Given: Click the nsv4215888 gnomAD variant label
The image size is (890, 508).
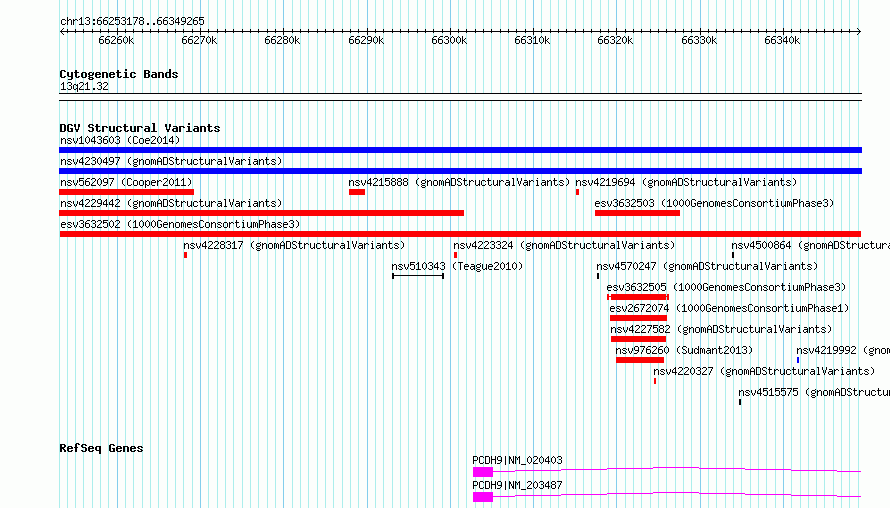Looking at the screenshot, I should pos(459,182).
